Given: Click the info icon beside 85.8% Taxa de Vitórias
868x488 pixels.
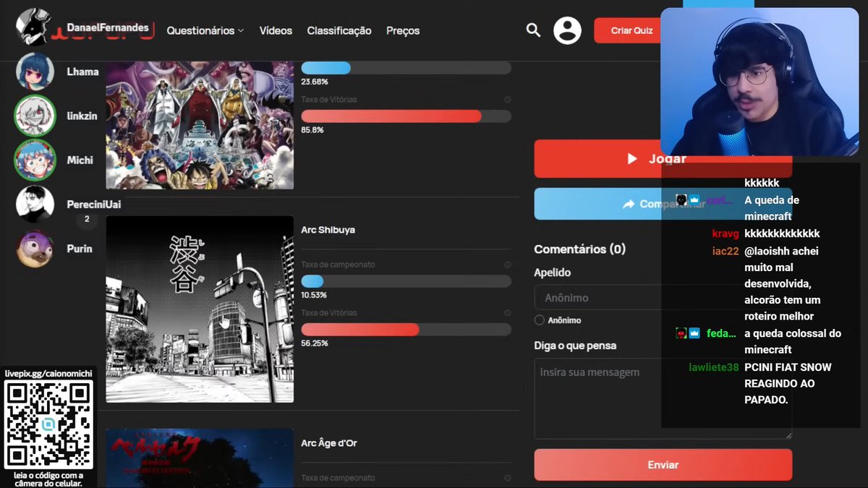Looking at the screenshot, I should pos(507,100).
